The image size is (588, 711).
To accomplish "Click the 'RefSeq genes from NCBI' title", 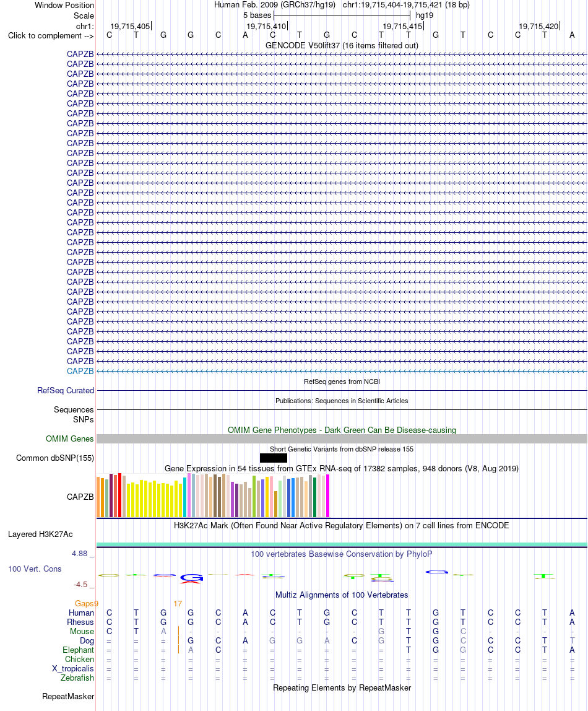I will click(342, 382).
